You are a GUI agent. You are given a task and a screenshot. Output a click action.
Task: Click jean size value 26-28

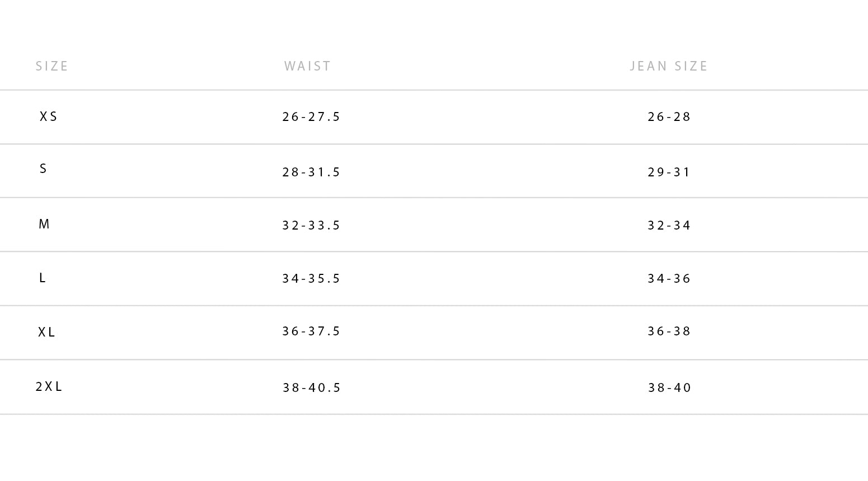coord(669,116)
